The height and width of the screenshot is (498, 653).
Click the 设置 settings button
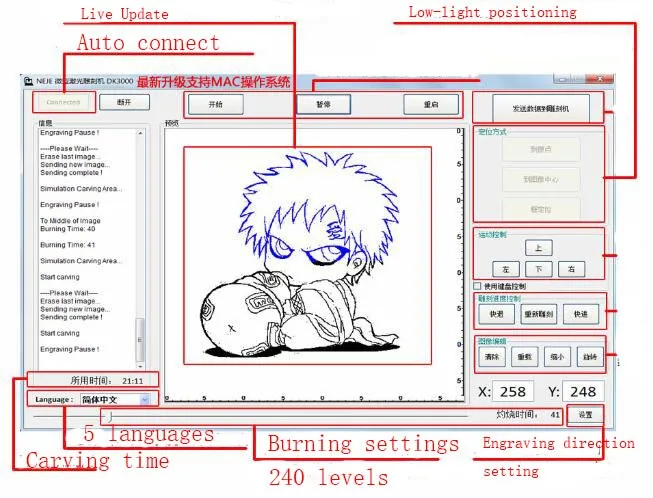click(585, 415)
